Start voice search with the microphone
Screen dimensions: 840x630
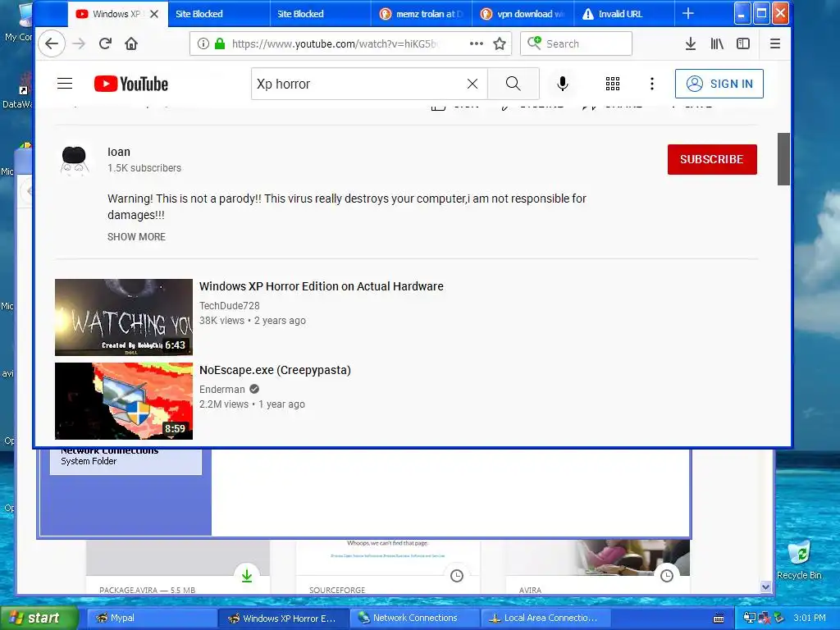(563, 84)
